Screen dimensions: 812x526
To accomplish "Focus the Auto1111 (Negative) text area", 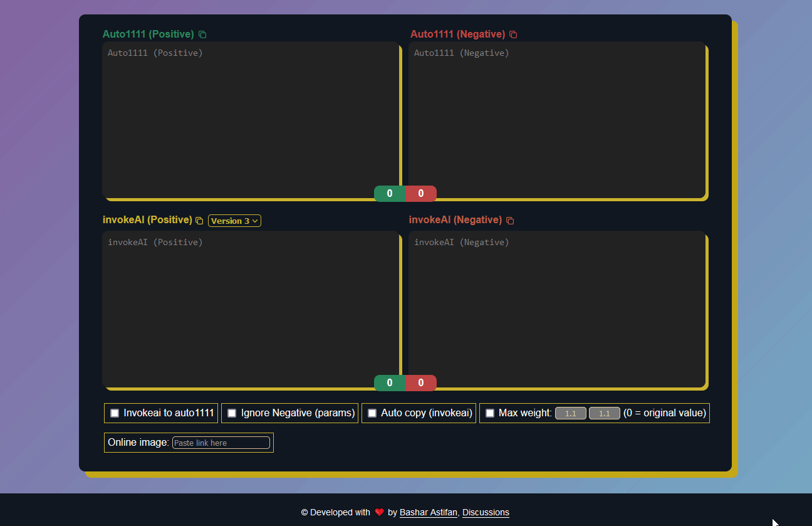I will click(x=557, y=120).
